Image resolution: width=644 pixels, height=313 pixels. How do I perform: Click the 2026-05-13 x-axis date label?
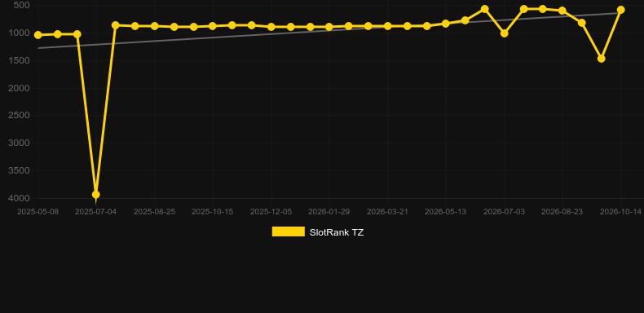coord(446,212)
